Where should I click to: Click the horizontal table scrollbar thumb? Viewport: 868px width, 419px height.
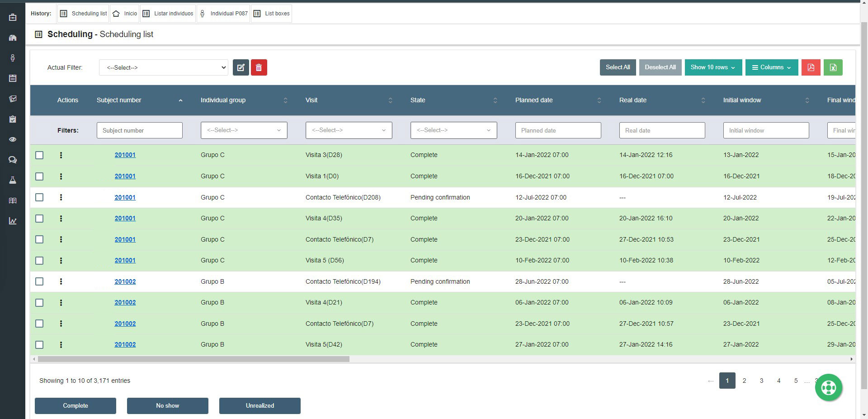[x=193, y=359]
